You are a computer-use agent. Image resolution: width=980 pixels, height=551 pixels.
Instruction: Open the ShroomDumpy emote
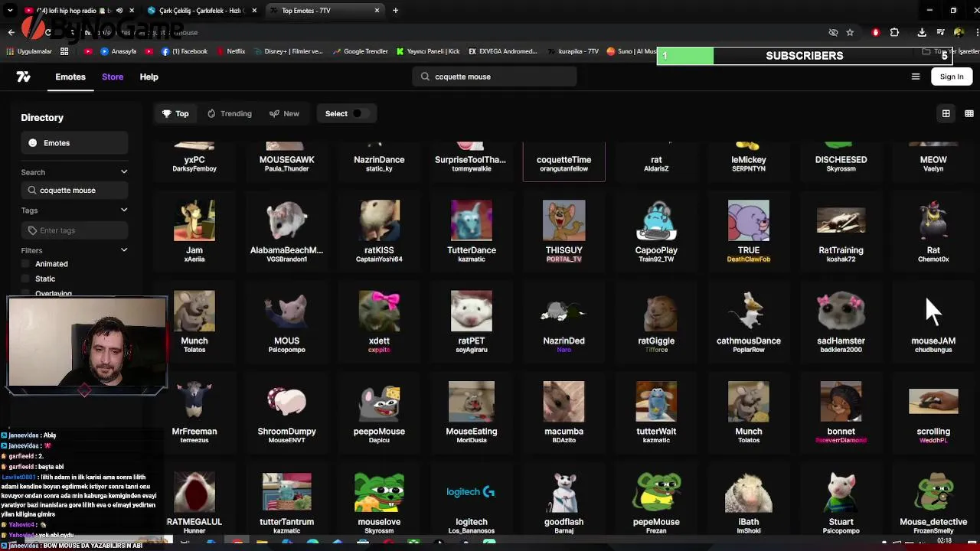click(286, 412)
